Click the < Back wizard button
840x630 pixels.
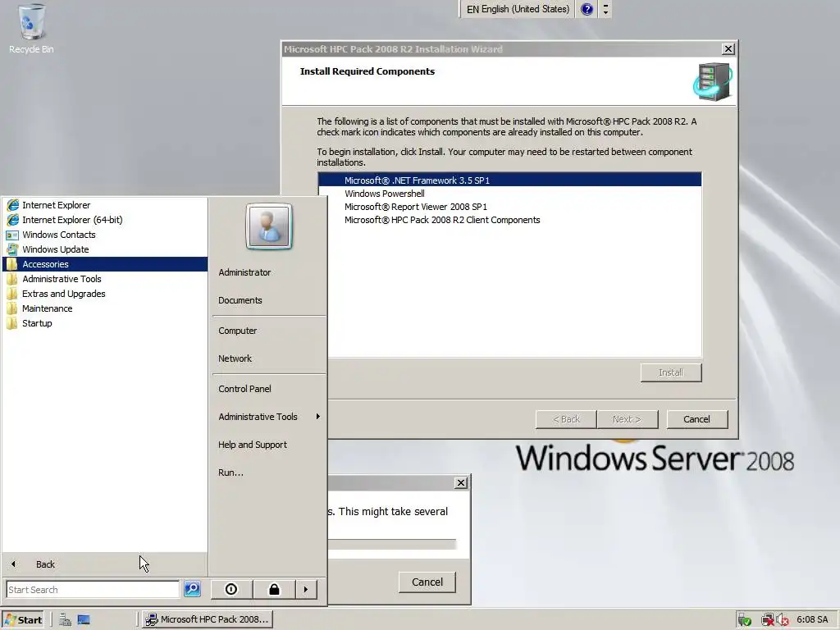point(566,419)
